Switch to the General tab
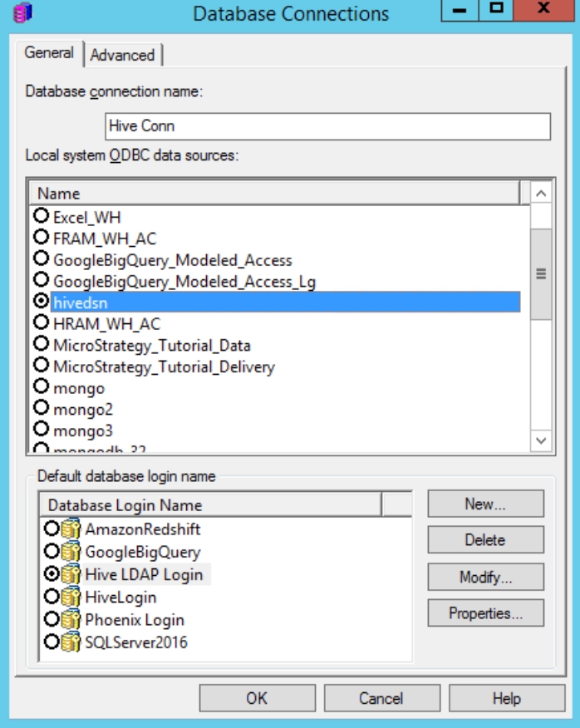The width and height of the screenshot is (580, 728). click(49, 53)
